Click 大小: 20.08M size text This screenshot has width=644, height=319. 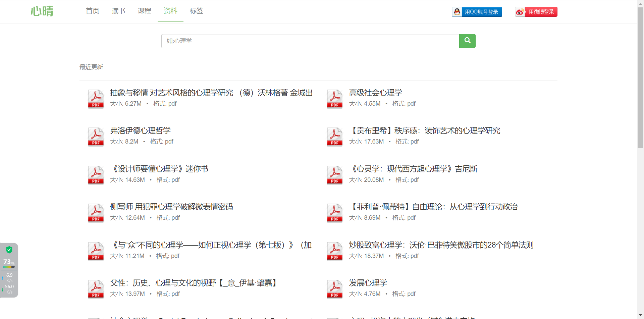(x=366, y=180)
